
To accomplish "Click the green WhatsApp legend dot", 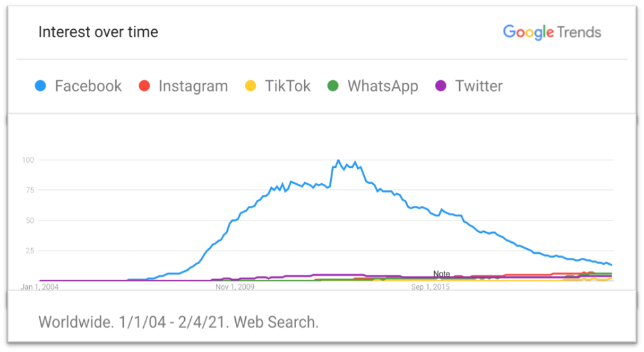I will click(x=333, y=86).
